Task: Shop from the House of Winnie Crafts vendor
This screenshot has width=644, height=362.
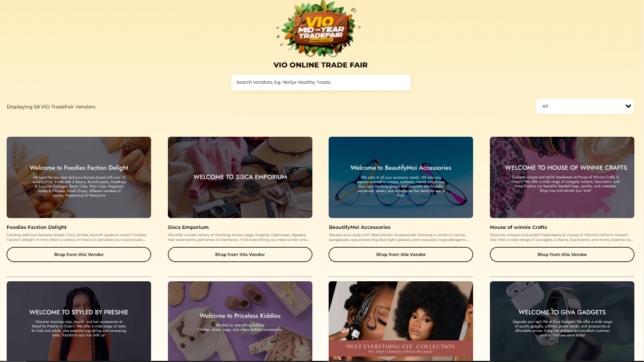Action: (562, 254)
